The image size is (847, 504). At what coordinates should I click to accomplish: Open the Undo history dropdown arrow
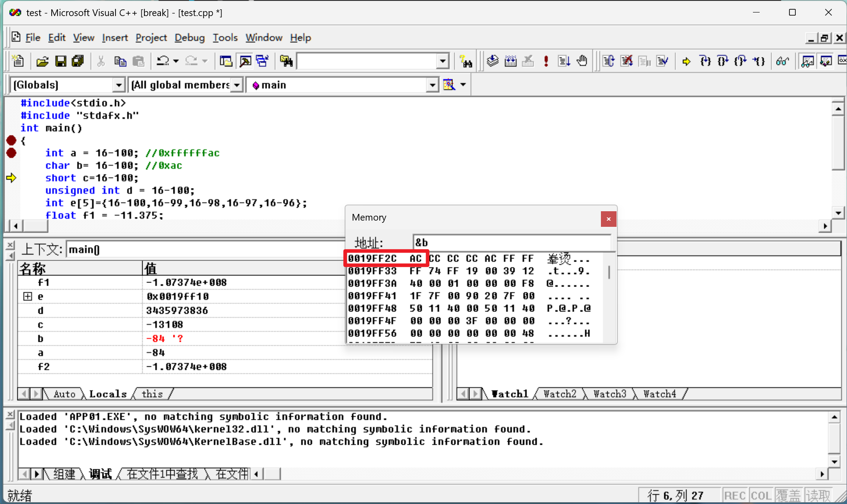coord(176,61)
